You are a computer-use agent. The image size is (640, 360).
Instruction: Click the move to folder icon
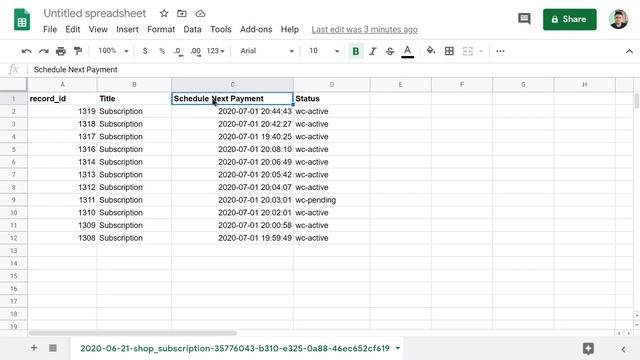pyautogui.click(x=182, y=13)
